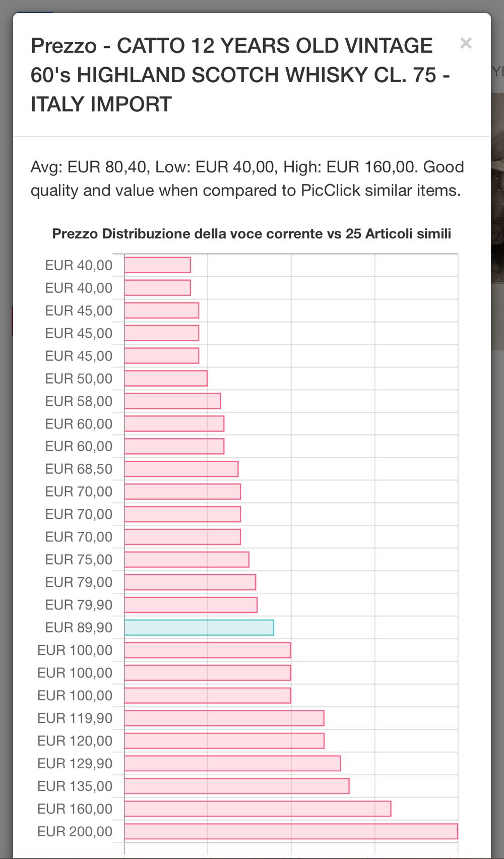Select the topmost EUR 40,00 bar
The width and height of the screenshot is (504, 859).
pyautogui.click(x=158, y=265)
